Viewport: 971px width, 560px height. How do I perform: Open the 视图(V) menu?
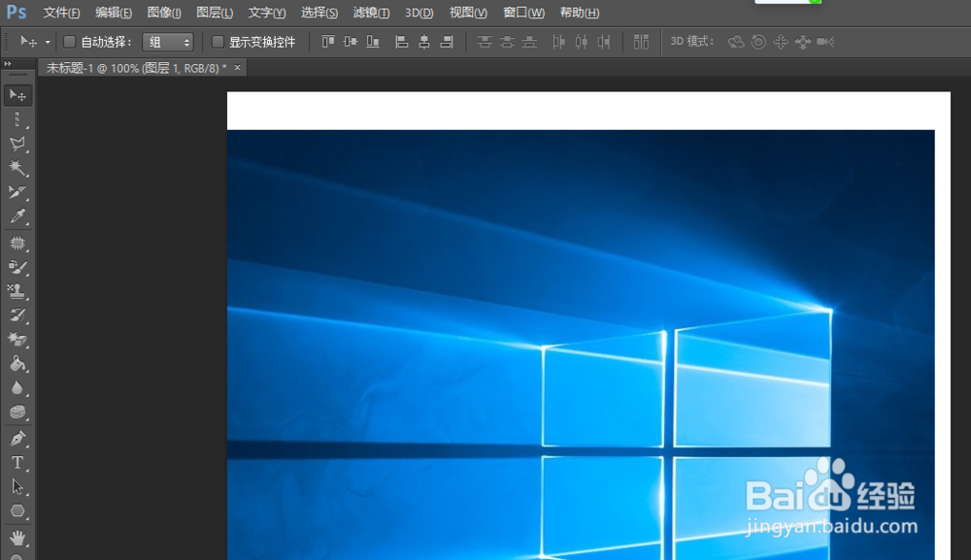(x=468, y=13)
